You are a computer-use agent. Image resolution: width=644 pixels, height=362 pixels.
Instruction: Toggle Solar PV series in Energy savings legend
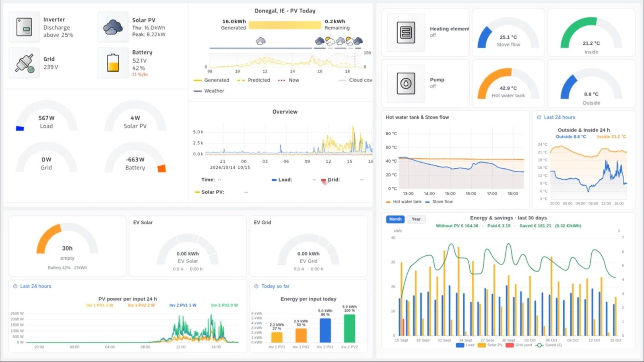click(490, 345)
